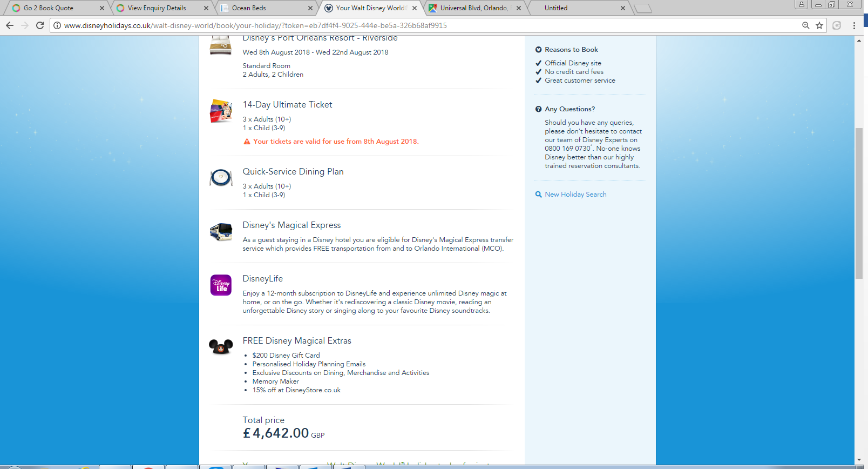This screenshot has height=469, width=868.
Task: Click the Magical Express bus icon
Action: 221,232
